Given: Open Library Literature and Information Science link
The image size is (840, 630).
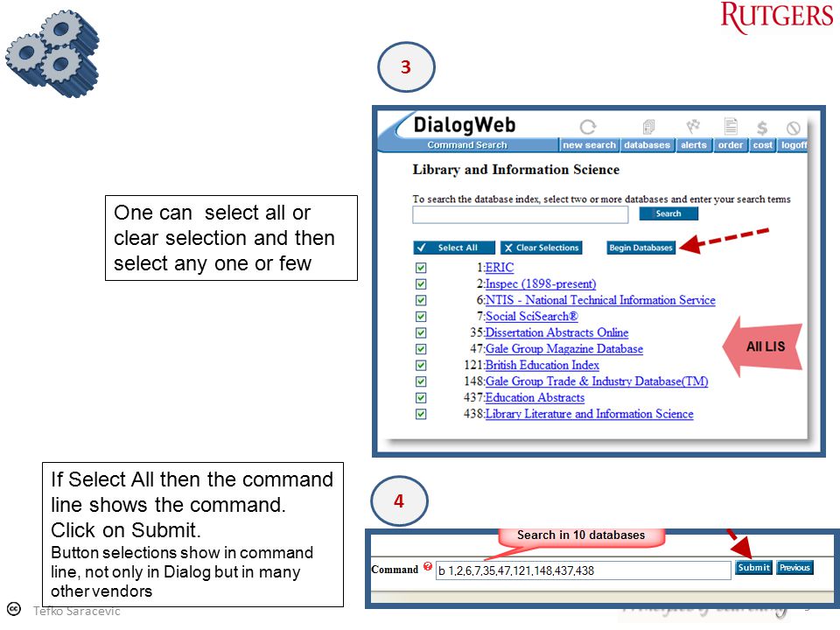Looking at the screenshot, I should tap(589, 414).
